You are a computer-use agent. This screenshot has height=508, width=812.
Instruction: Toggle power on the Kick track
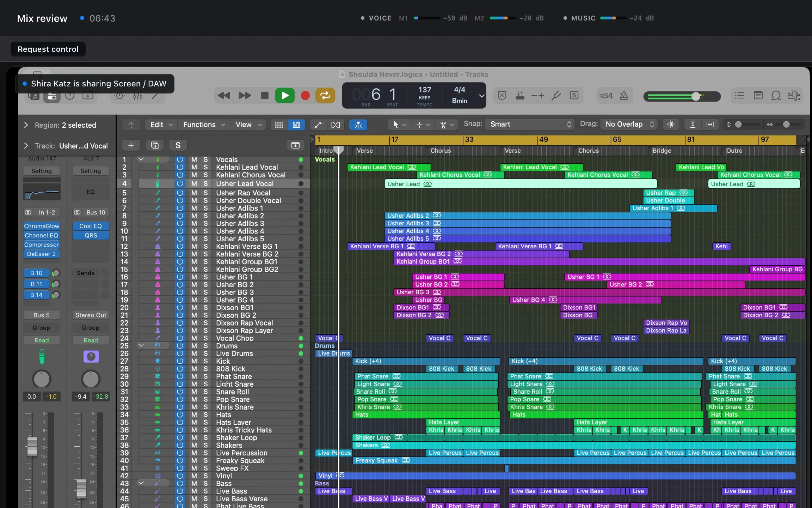click(x=180, y=361)
